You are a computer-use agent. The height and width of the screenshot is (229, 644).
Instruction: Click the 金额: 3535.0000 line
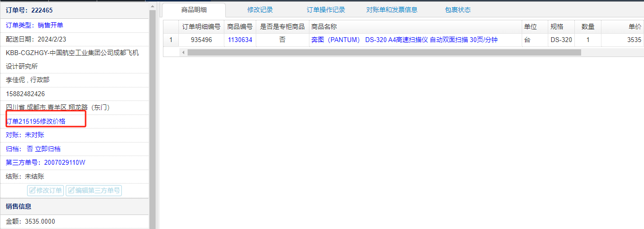tap(30, 221)
